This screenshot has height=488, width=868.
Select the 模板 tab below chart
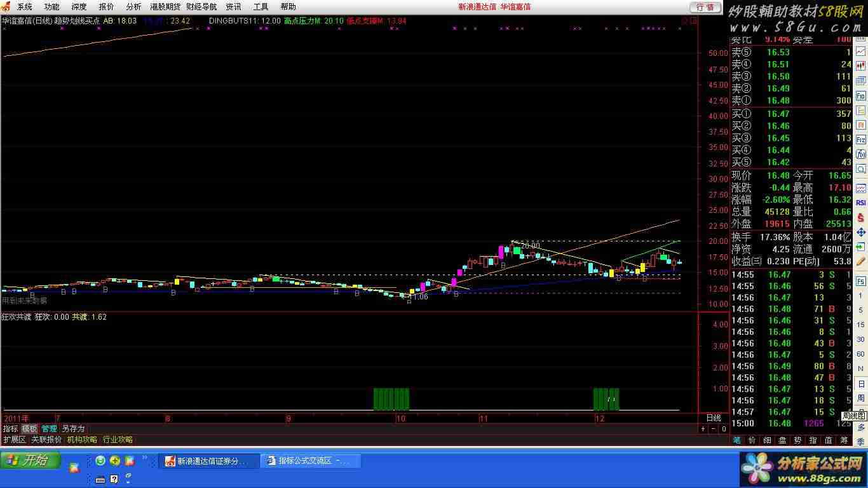click(30, 429)
